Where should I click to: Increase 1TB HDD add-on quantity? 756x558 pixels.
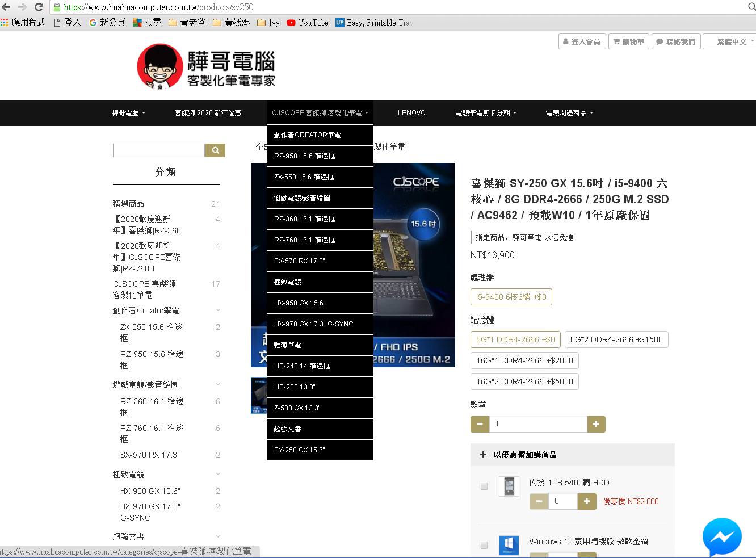pyautogui.click(x=587, y=501)
